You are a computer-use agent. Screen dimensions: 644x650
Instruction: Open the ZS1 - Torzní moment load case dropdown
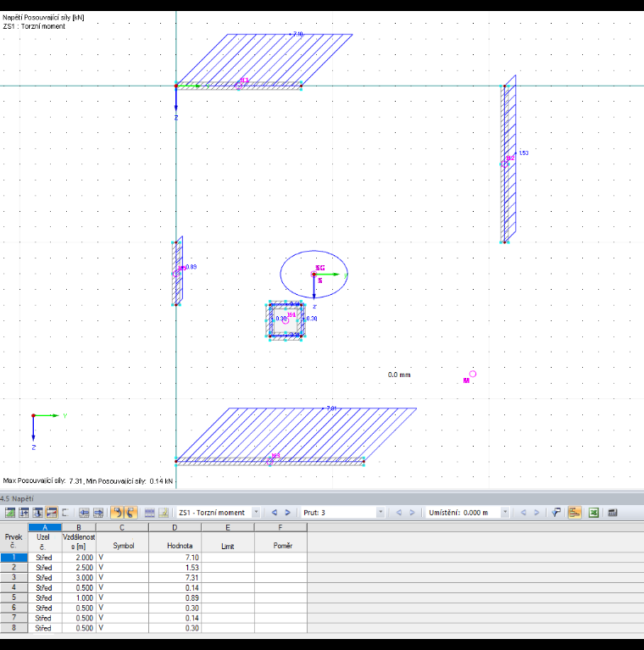click(256, 513)
